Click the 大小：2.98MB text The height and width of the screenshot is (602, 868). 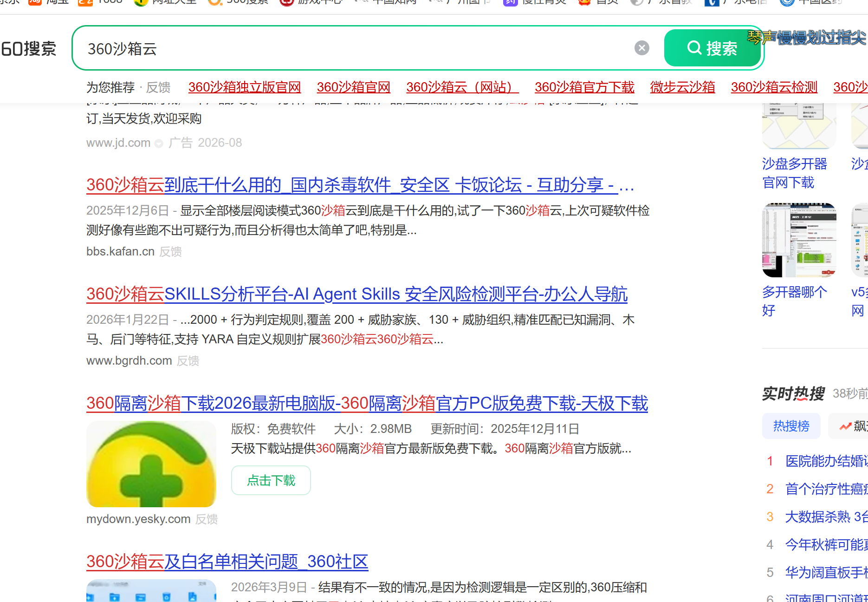pos(373,429)
